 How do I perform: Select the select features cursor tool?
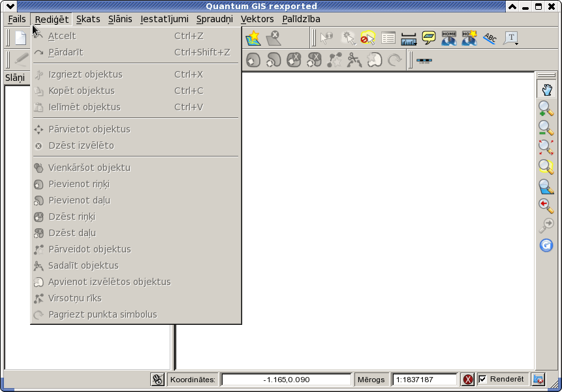348,38
